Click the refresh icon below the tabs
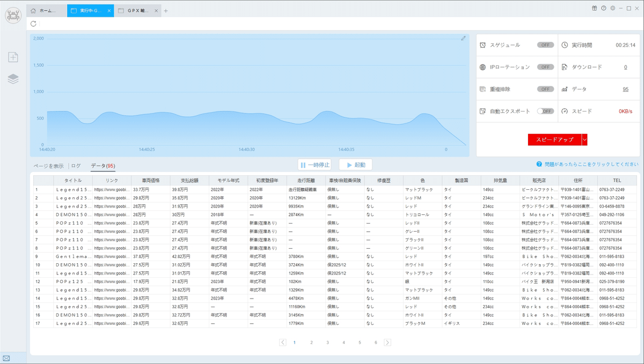The width and height of the screenshot is (644, 364). (x=34, y=24)
